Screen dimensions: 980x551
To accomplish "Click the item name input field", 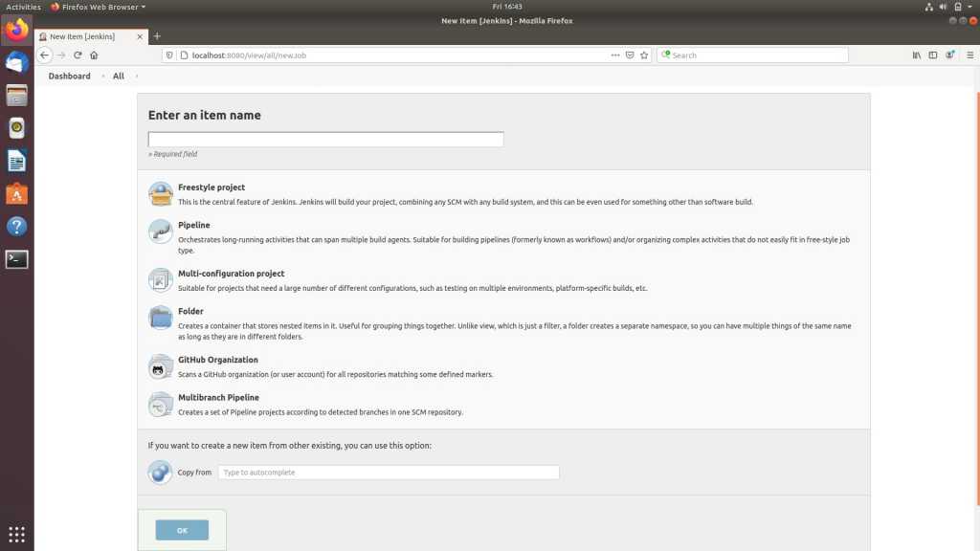I will click(324, 139).
